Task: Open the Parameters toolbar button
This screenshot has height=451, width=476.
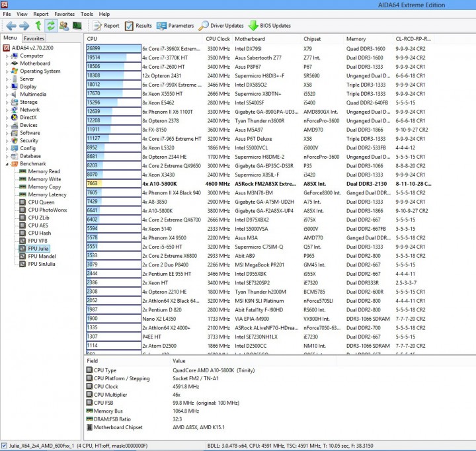Action: [x=175, y=26]
